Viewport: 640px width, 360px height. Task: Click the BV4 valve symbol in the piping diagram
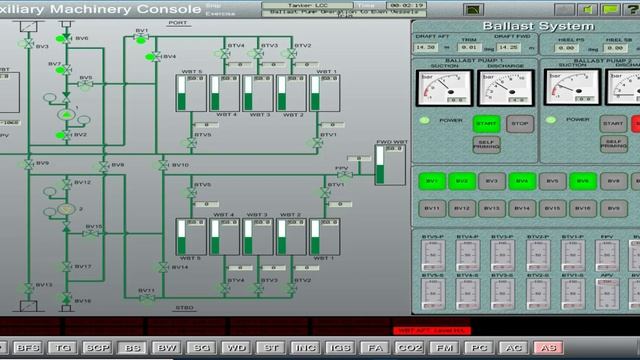pos(156,57)
